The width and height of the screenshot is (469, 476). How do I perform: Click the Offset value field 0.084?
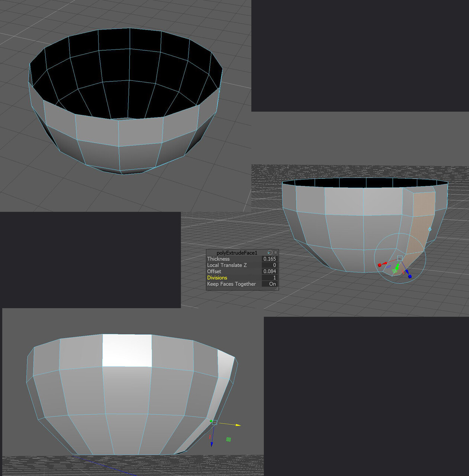(270, 271)
